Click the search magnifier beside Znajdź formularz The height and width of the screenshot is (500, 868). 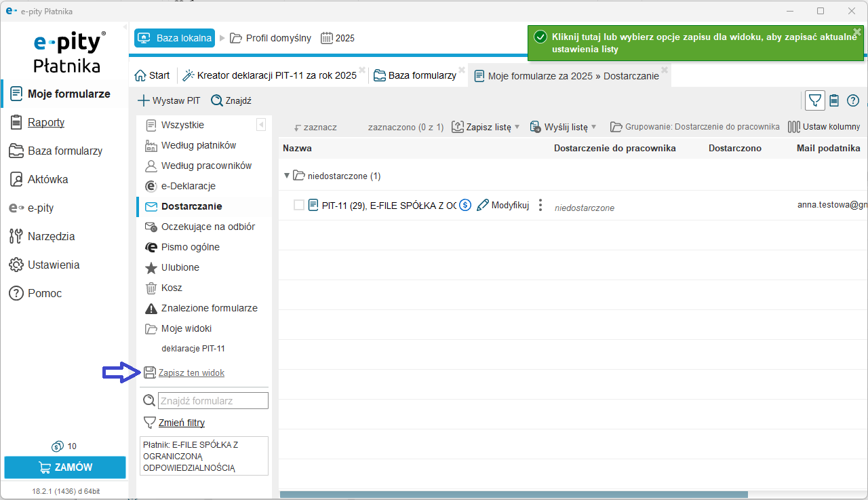point(149,401)
